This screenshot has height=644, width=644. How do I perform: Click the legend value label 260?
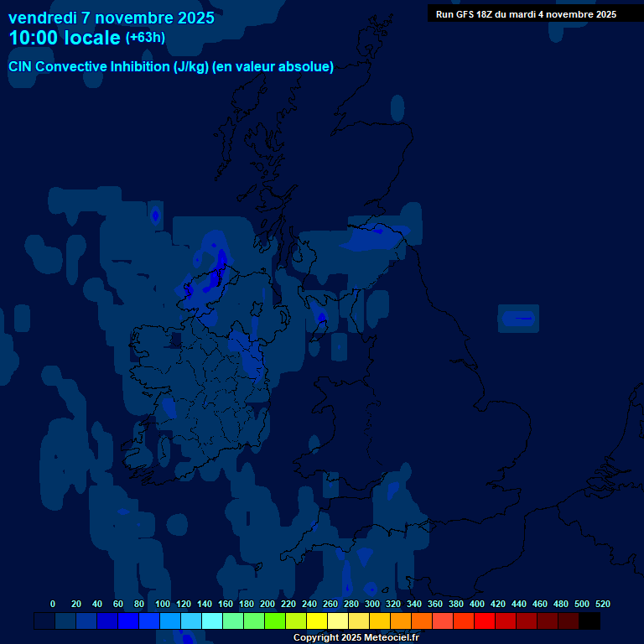point(330,604)
